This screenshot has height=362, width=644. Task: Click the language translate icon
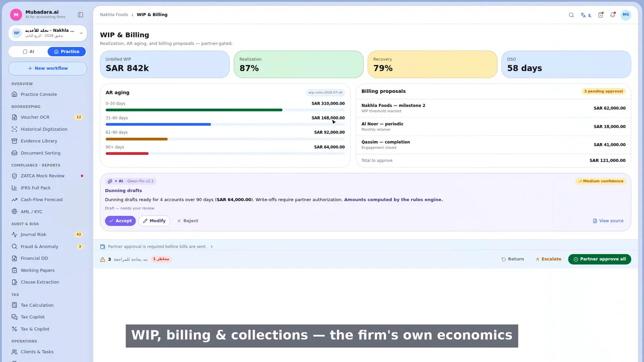[586, 15]
